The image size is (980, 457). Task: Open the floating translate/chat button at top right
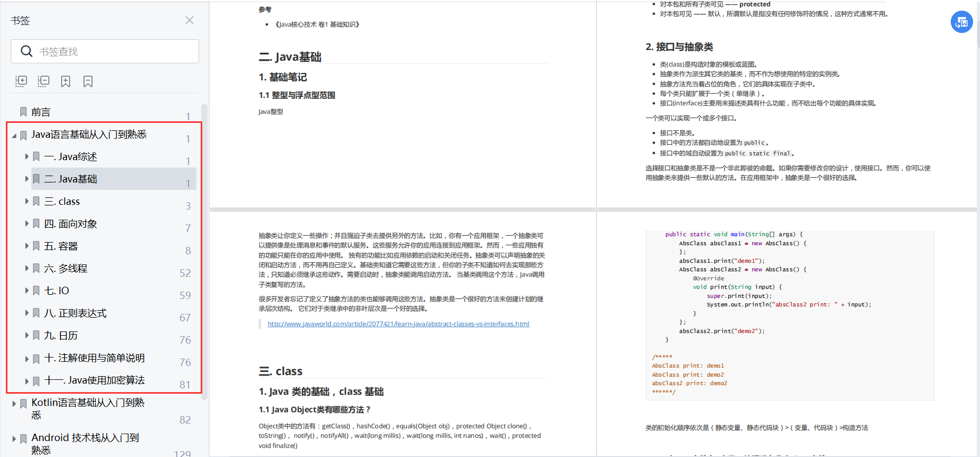tap(962, 22)
